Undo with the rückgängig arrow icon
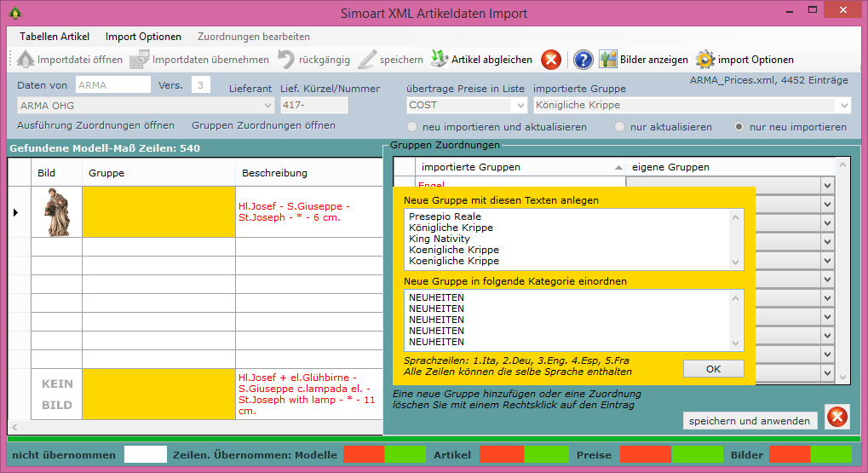868x473 pixels. [x=285, y=60]
